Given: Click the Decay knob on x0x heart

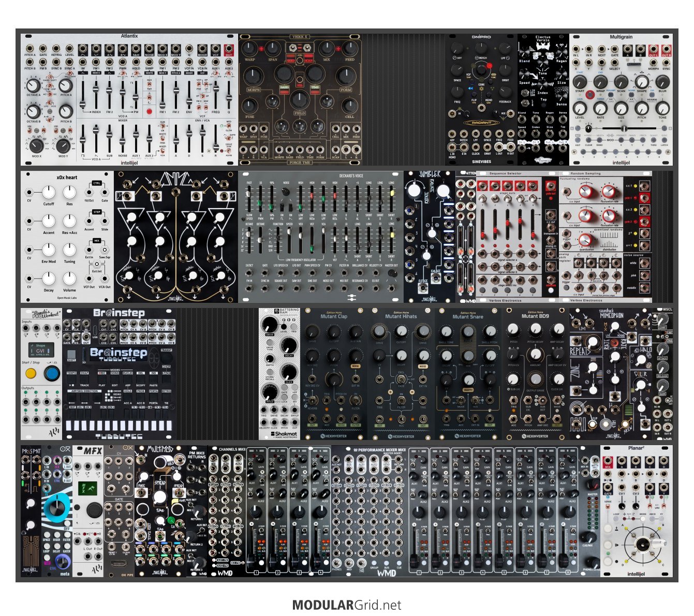Looking at the screenshot, I should (x=48, y=280).
